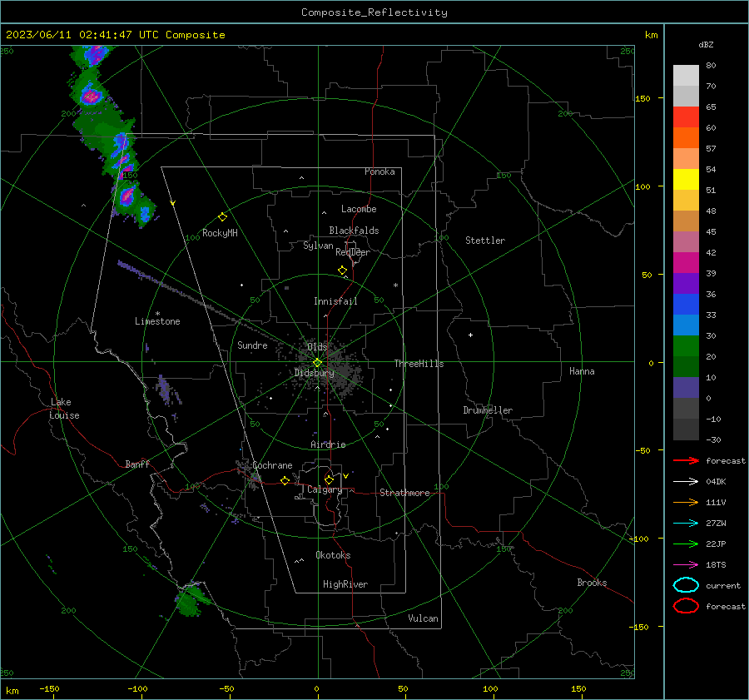Click the ThreeHills label
This screenshot has height=700, width=749.
[419, 364]
